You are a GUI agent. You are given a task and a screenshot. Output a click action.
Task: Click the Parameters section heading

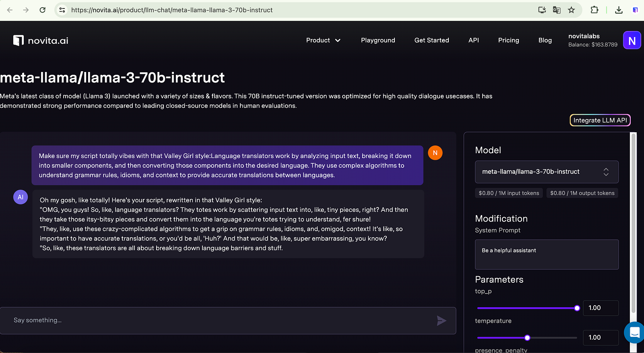pos(499,279)
